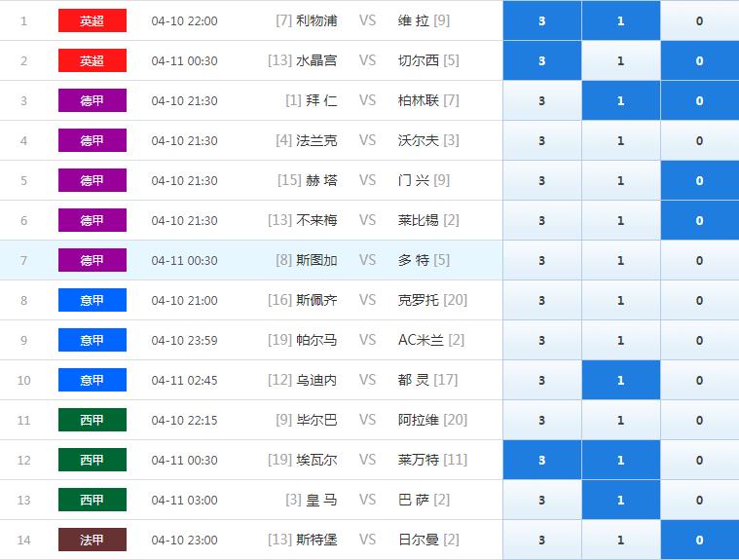Image resolution: width=739 pixels, height=560 pixels.
Task: Toggle the 1 pick for 利物浦 vs 维拉
Action: pyautogui.click(x=621, y=20)
